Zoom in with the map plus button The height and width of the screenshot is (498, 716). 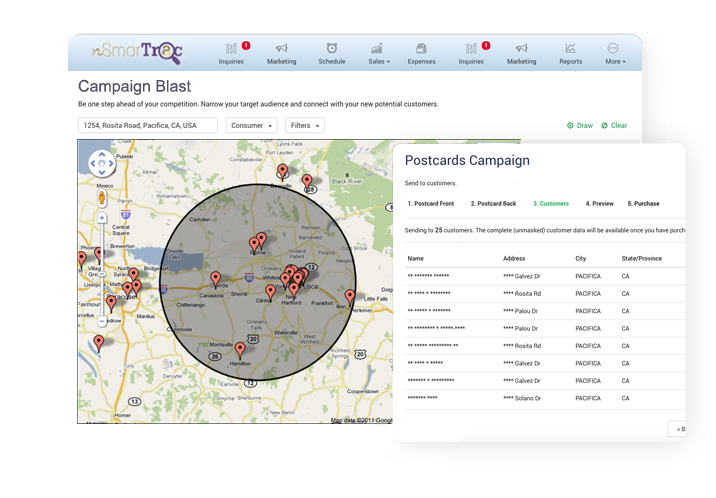(x=102, y=218)
